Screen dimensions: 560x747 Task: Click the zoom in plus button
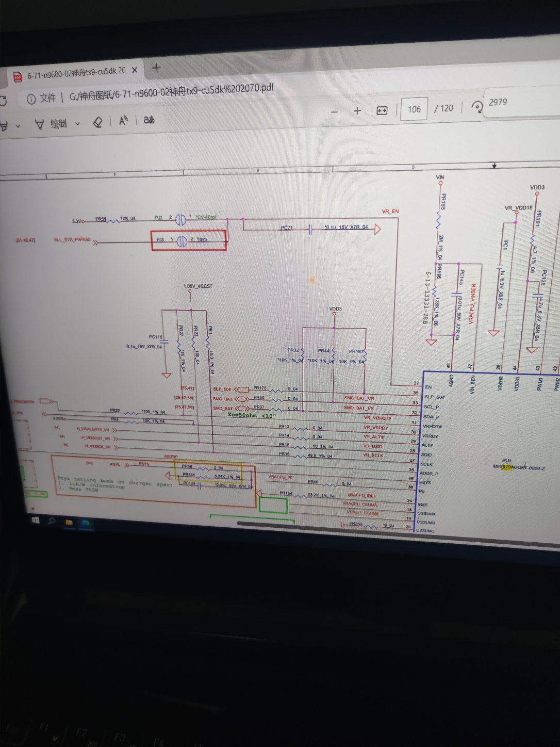point(357,111)
